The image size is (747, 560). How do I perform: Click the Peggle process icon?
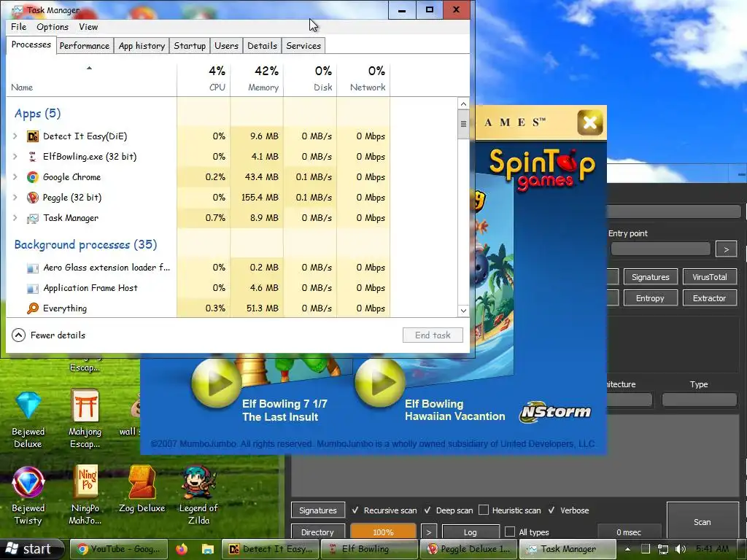point(32,198)
